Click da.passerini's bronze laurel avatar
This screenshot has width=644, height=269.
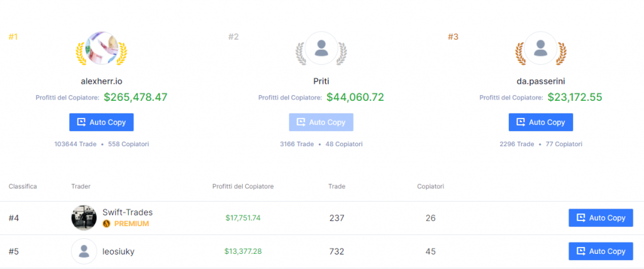[x=540, y=49]
